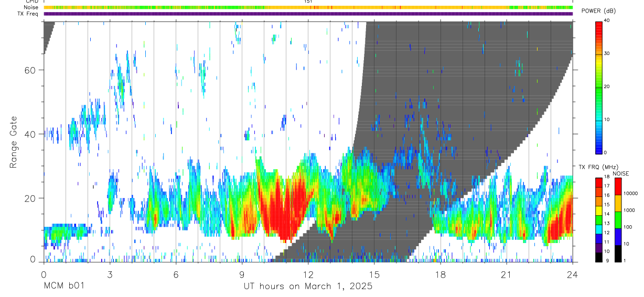Select the cyan block of the TX FRQ scale
Screen dimensions: 644x297
599,228
